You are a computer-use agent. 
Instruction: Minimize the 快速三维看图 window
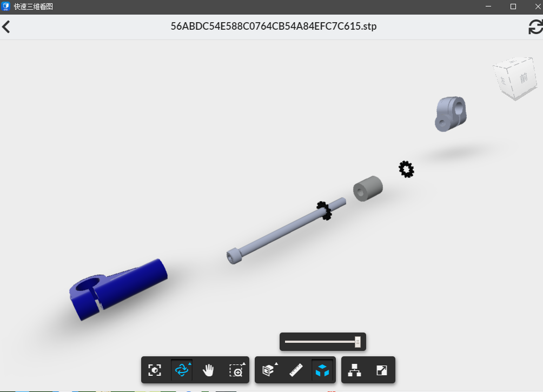coord(488,6)
